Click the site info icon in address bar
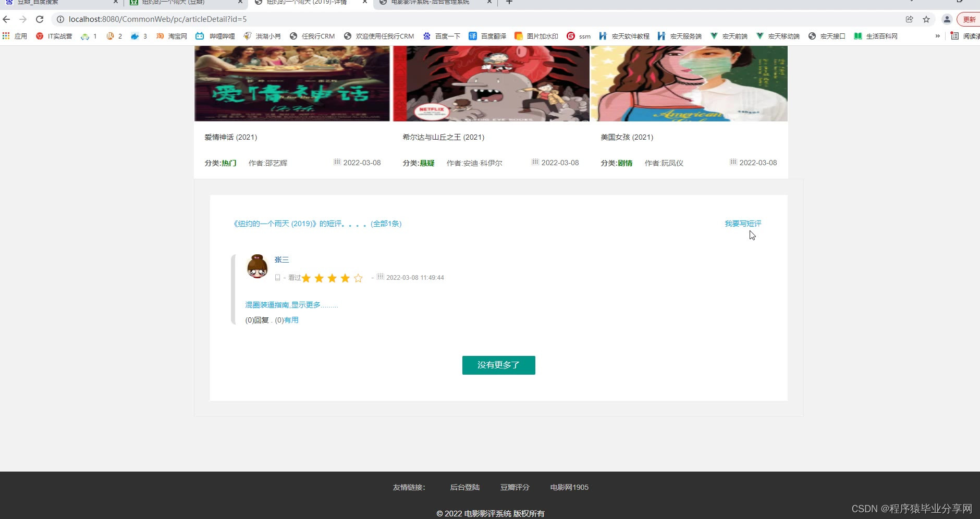This screenshot has width=980, height=519. (x=60, y=19)
